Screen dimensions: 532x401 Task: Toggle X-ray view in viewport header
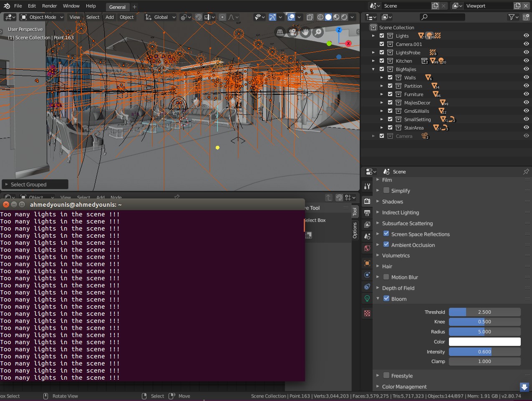pyautogui.click(x=310, y=17)
